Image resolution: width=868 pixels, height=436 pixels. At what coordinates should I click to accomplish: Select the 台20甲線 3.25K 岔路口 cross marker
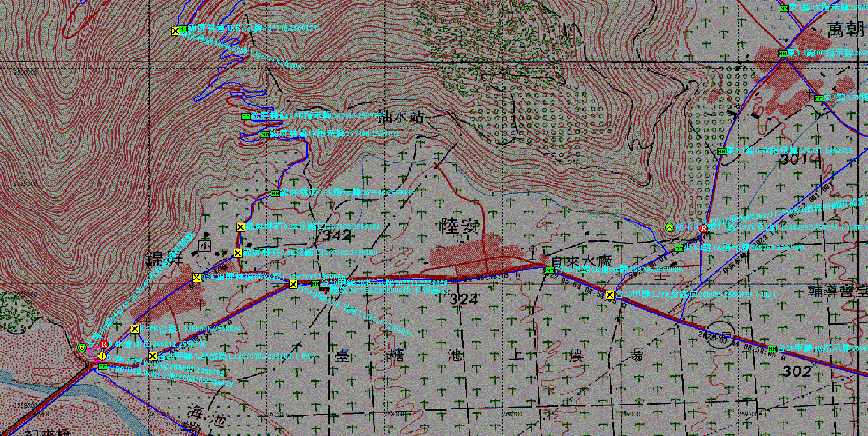click(x=610, y=295)
